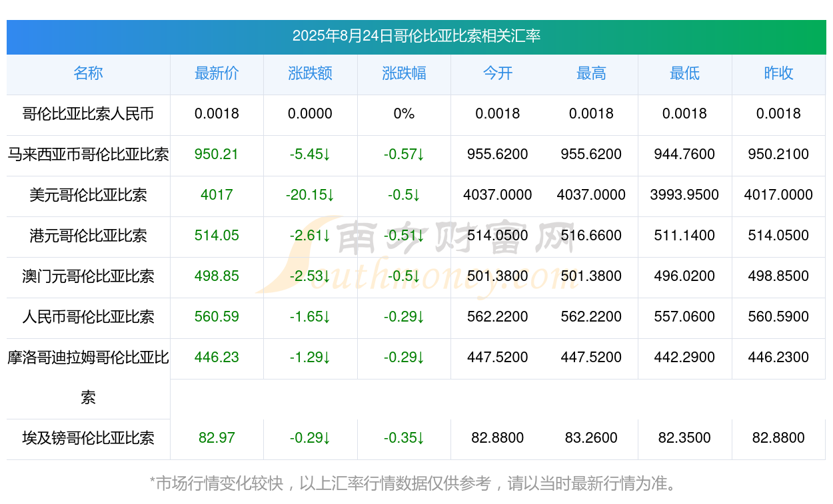Screen dimensions: 833x504
Task: Click the change amount -5.45↓
Action: [310, 154]
